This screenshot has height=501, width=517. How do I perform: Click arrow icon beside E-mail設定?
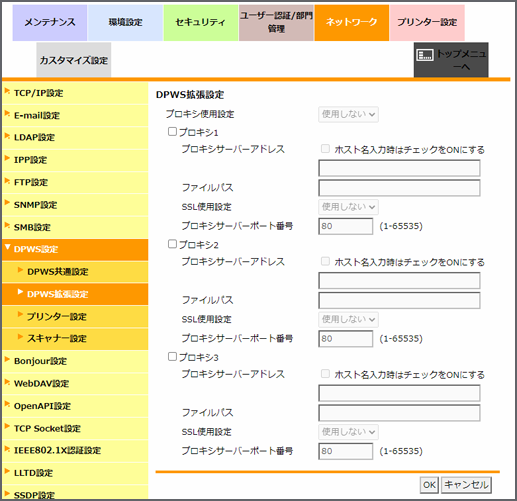pyautogui.click(x=7, y=113)
